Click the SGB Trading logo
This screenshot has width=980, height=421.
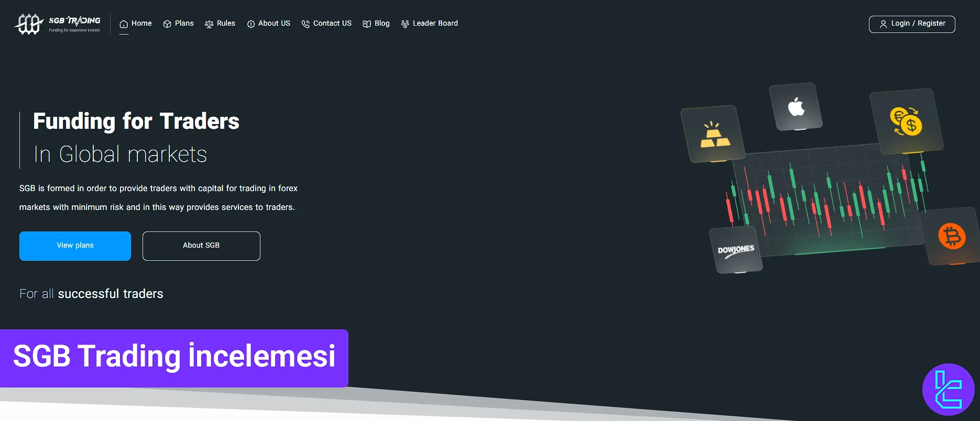(58, 24)
